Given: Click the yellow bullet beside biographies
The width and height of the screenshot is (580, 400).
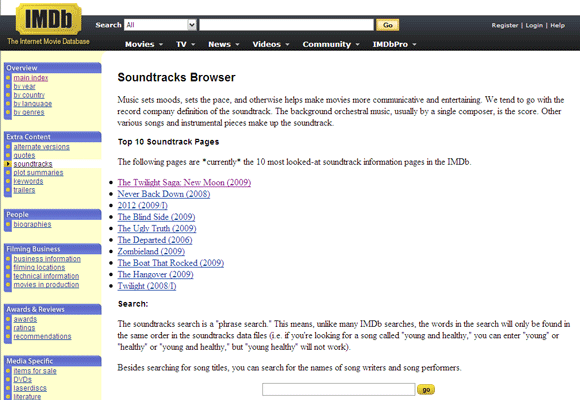Looking at the screenshot, I should click(8, 224).
